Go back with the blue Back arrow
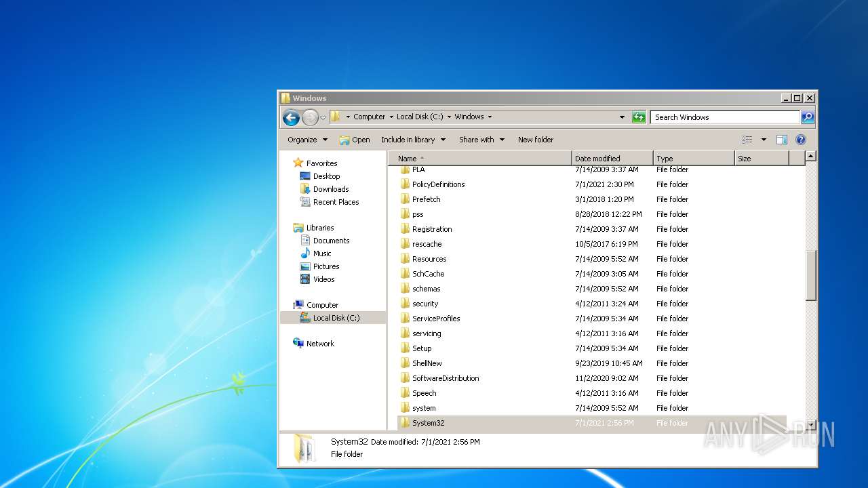The image size is (868, 488). pyautogui.click(x=291, y=117)
